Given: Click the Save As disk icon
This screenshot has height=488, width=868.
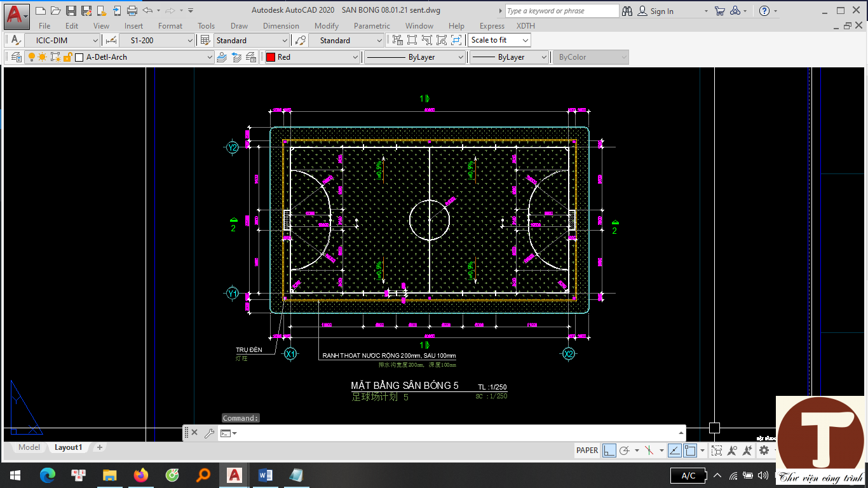Looking at the screenshot, I should click(87, 11).
